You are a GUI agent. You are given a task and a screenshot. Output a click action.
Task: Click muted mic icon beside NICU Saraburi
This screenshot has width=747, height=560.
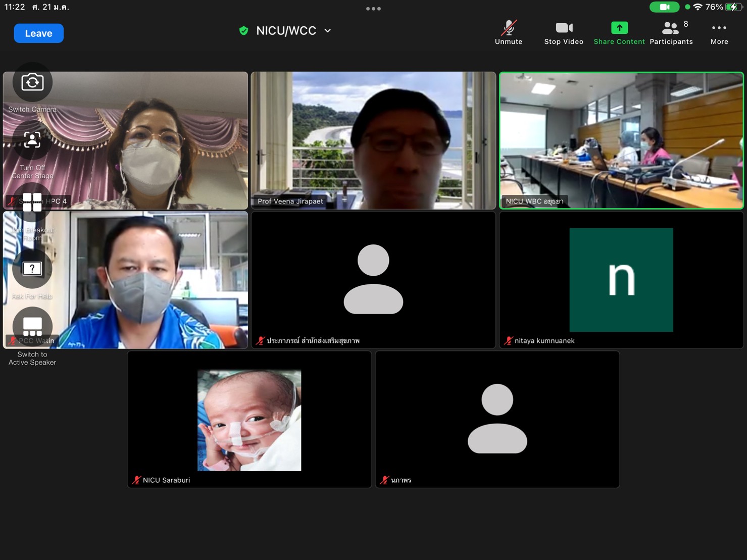[136, 480]
